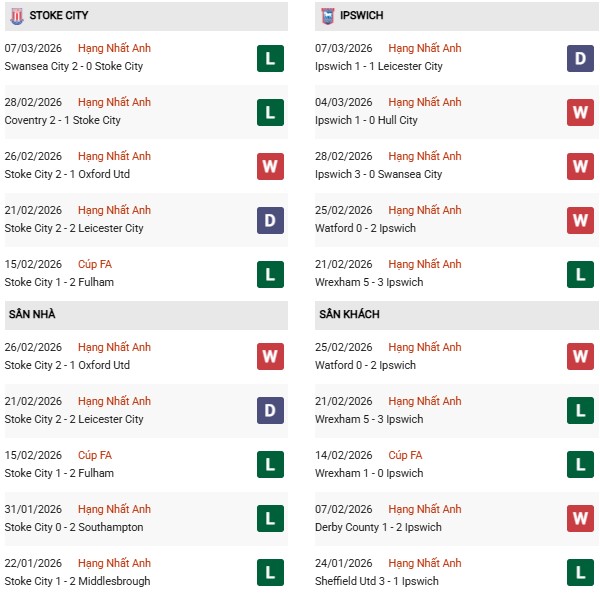Click the D badge for Ipswich 1-1 Leicester City
600x595 pixels.
tap(580, 58)
